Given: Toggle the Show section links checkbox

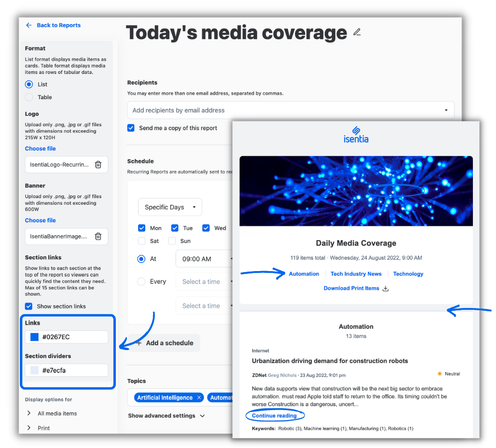Looking at the screenshot, I should (x=28, y=306).
